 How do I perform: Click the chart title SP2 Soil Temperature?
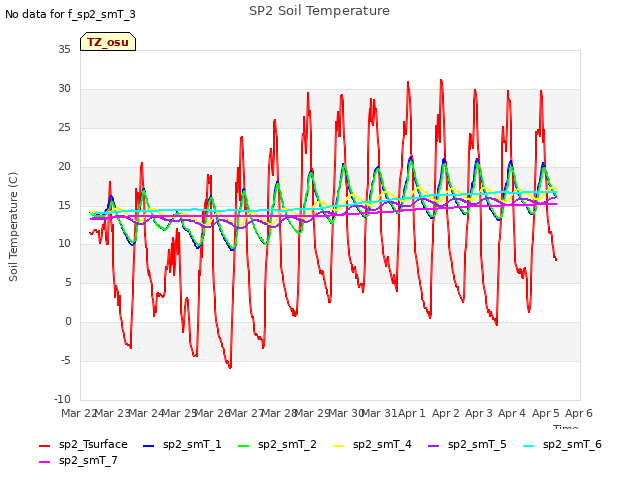click(x=319, y=11)
